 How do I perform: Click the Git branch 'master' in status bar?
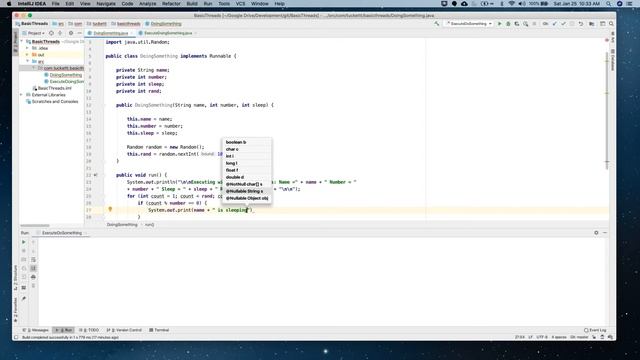tap(579, 338)
